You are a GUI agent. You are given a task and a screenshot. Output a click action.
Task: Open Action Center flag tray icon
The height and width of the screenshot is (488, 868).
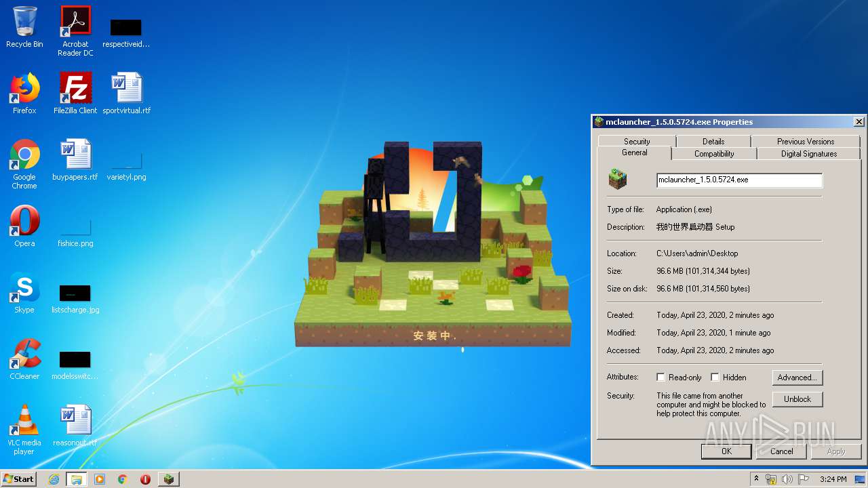coord(803,479)
